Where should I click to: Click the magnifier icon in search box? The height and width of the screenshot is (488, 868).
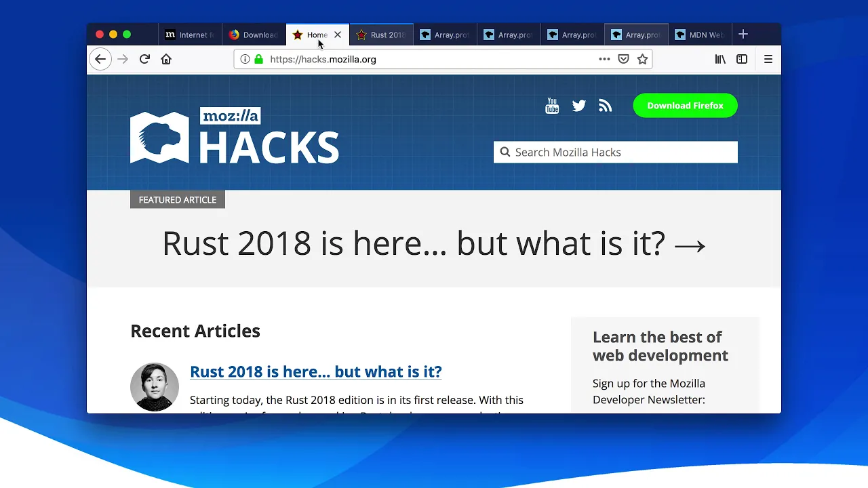click(505, 152)
